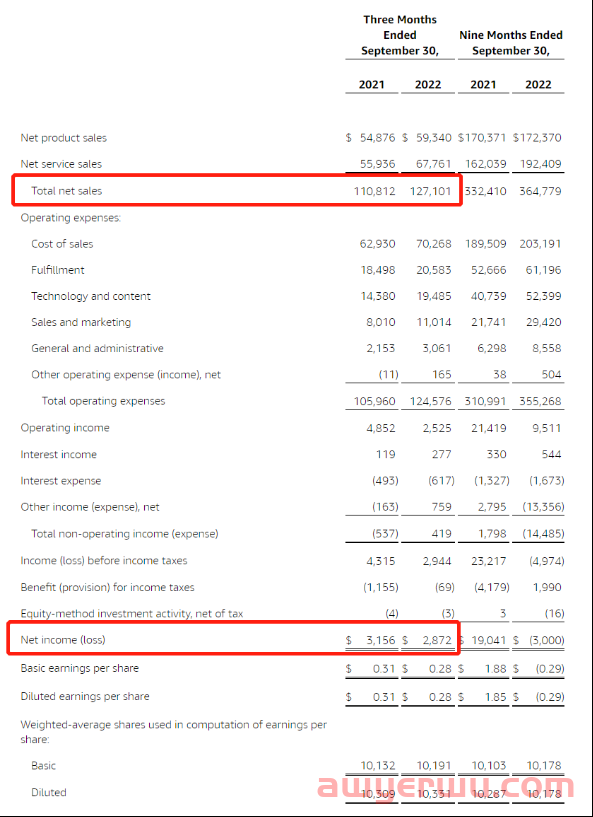Click the 'Three Months Ended September 30,' header
This screenshot has height=817, width=593.
400,35
